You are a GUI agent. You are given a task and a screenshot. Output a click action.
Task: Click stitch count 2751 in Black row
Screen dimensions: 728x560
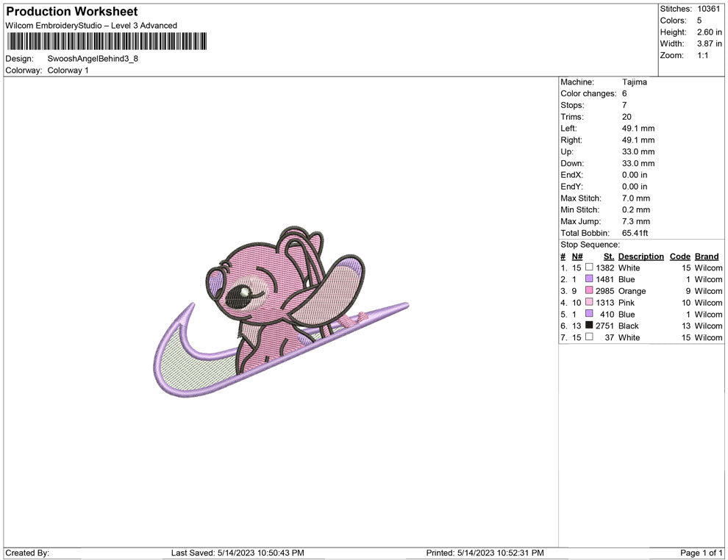(x=605, y=326)
